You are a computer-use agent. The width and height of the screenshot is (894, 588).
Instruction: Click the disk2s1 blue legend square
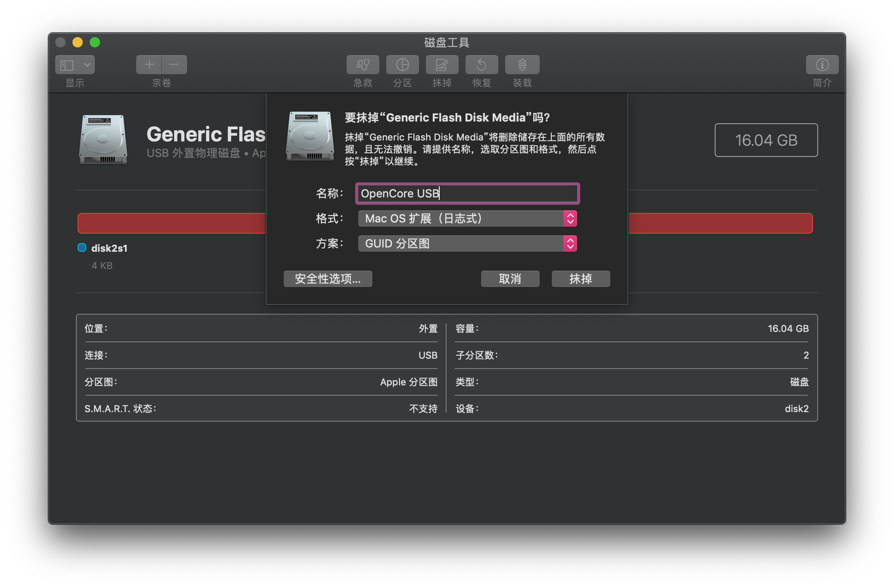point(82,247)
